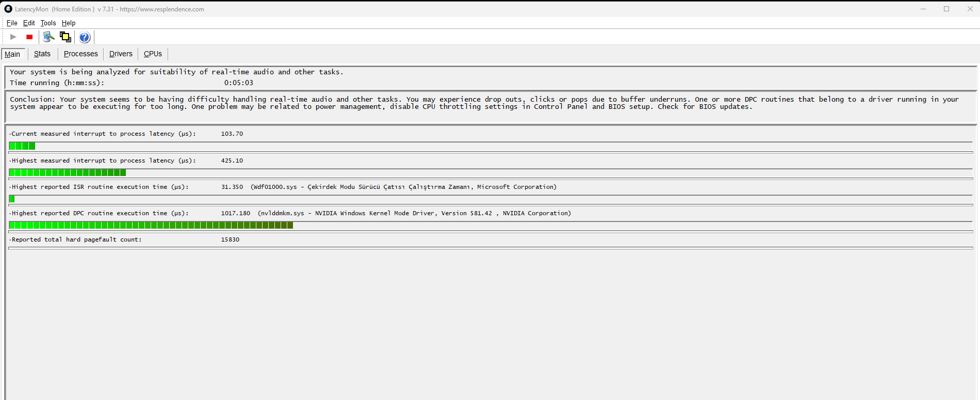Switch to the Main tab
Image resolution: width=980 pixels, height=400 pixels.
[x=12, y=54]
